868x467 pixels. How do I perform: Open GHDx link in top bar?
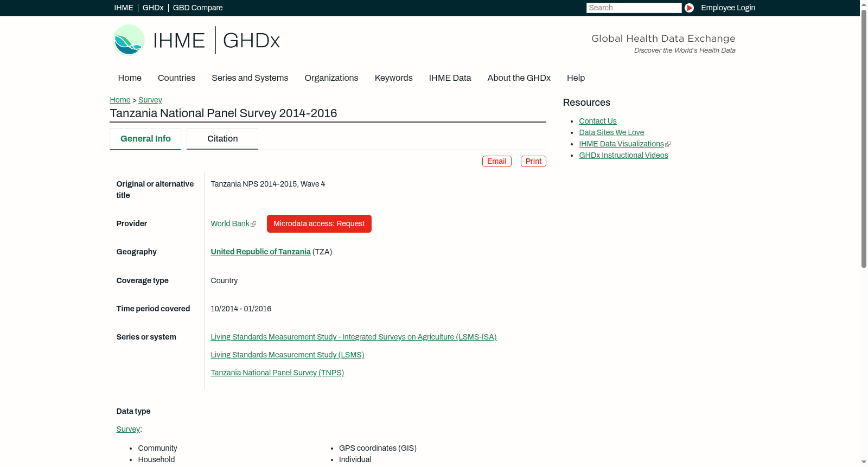tap(153, 8)
